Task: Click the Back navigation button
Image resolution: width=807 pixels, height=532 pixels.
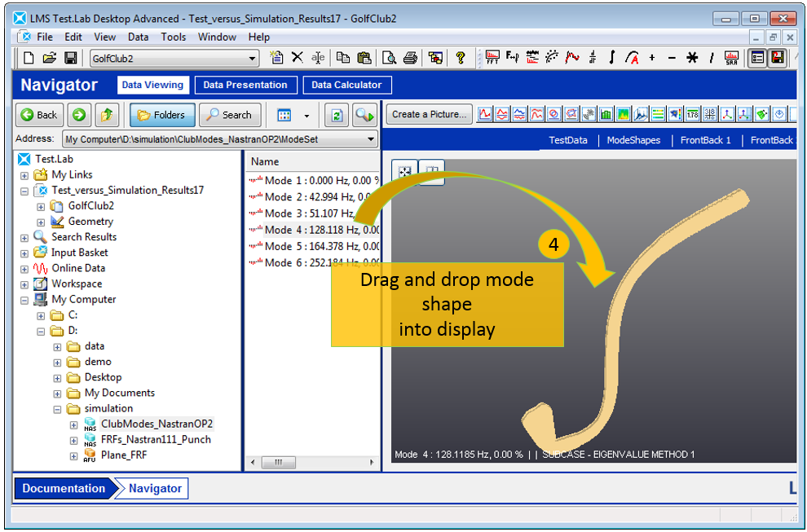Action: click(39, 115)
